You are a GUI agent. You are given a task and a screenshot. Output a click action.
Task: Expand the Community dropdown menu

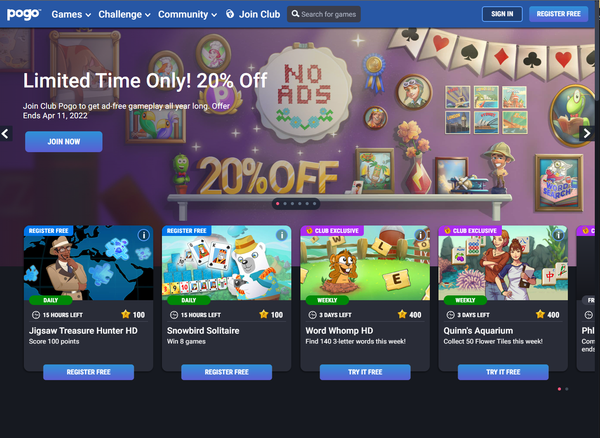pyautogui.click(x=188, y=14)
